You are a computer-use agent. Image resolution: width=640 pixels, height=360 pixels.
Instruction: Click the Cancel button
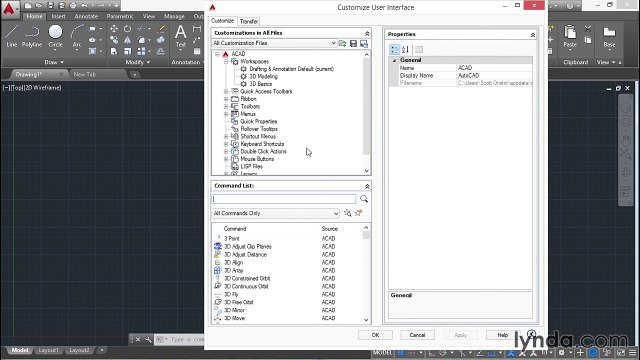pos(417,335)
